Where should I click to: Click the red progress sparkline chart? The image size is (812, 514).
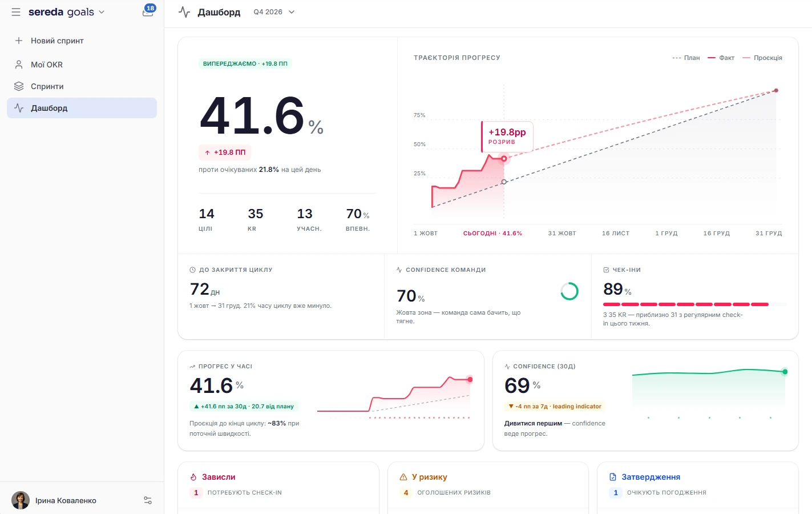click(394, 397)
